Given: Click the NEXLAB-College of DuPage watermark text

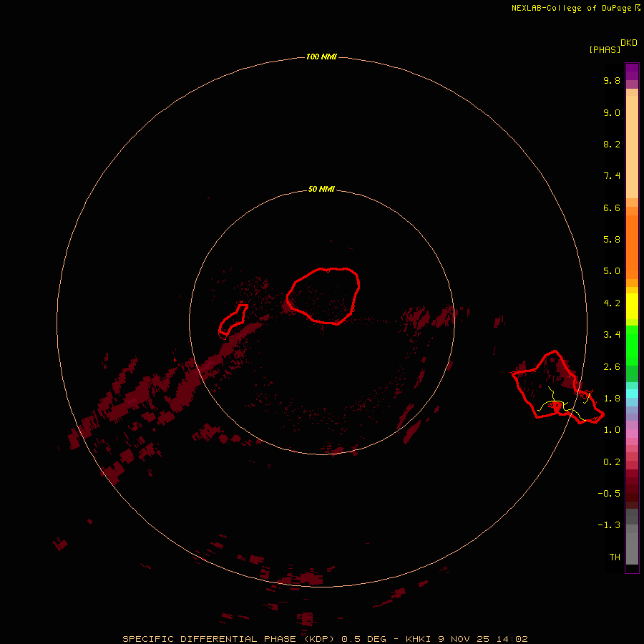Looking at the screenshot, I should click(575, 8).
